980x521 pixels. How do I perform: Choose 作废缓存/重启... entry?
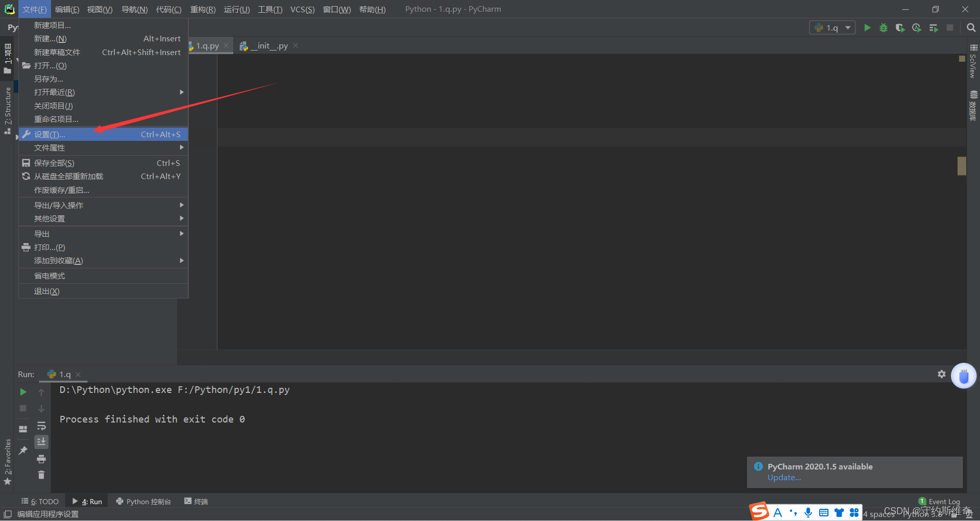click(104, 190)
